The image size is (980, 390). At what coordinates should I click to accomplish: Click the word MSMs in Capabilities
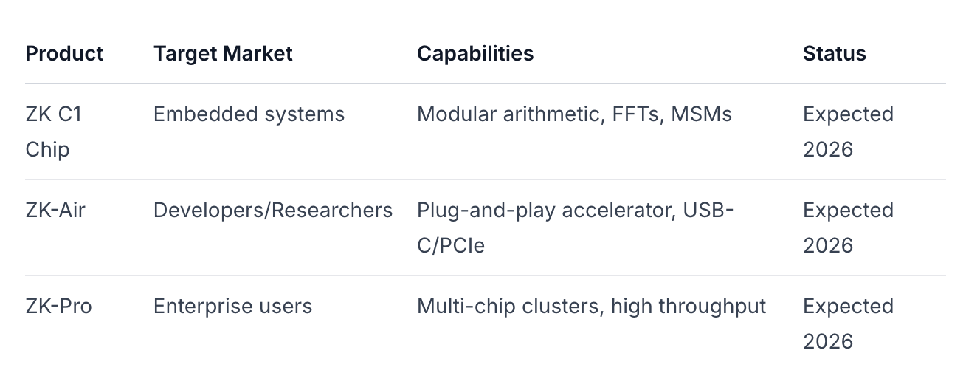click(701, 114)
